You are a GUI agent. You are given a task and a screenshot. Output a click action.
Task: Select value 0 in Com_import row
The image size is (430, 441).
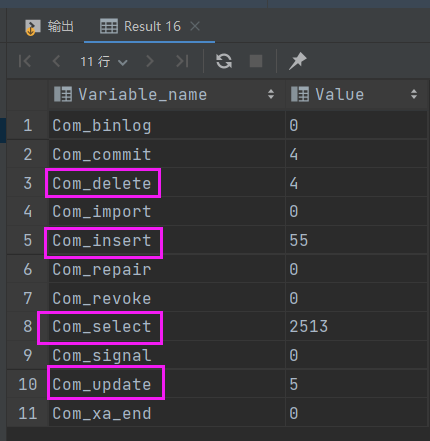pos(356,211)
